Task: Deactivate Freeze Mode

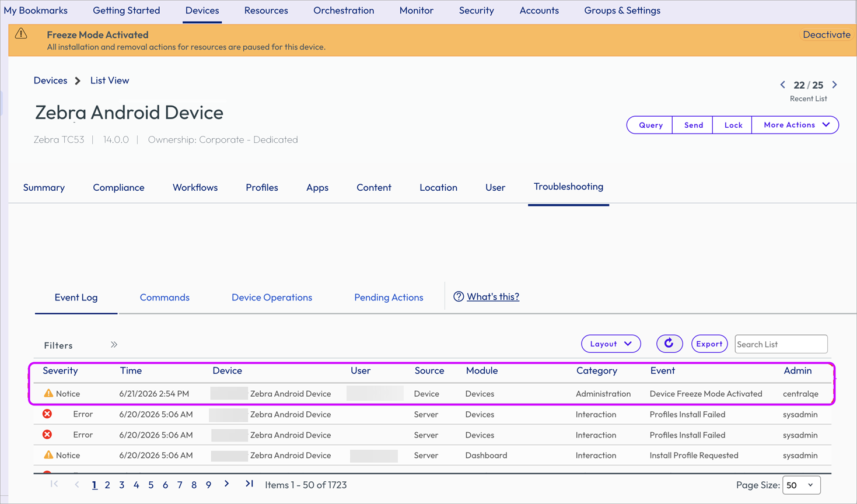Action: 826,34
